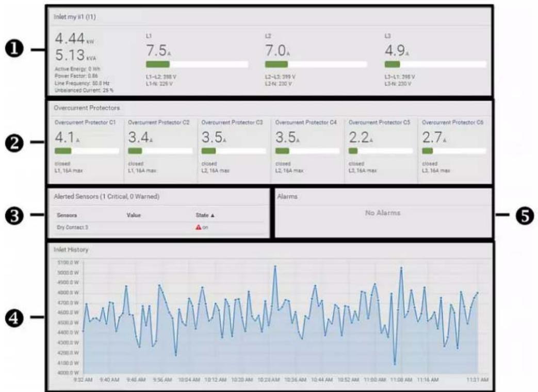Image resolution: width=538 pixels, height=392 pixels.
Task: Click Overcurrent Protector C2 load bar
Action: coord(160,151)
